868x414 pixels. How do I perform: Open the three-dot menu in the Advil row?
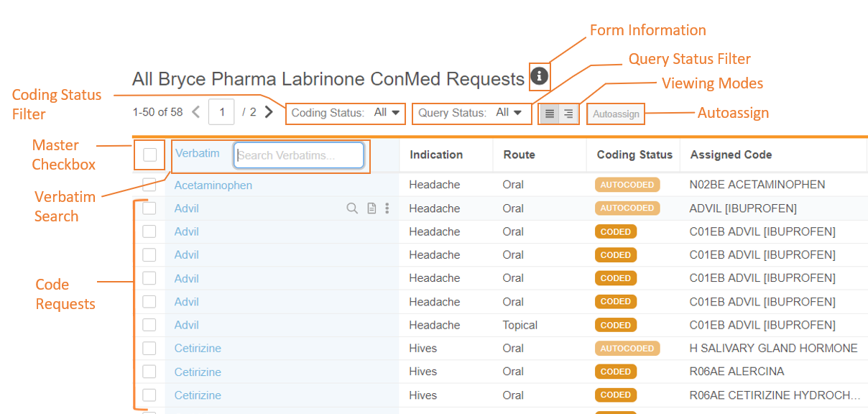[387, 208]
